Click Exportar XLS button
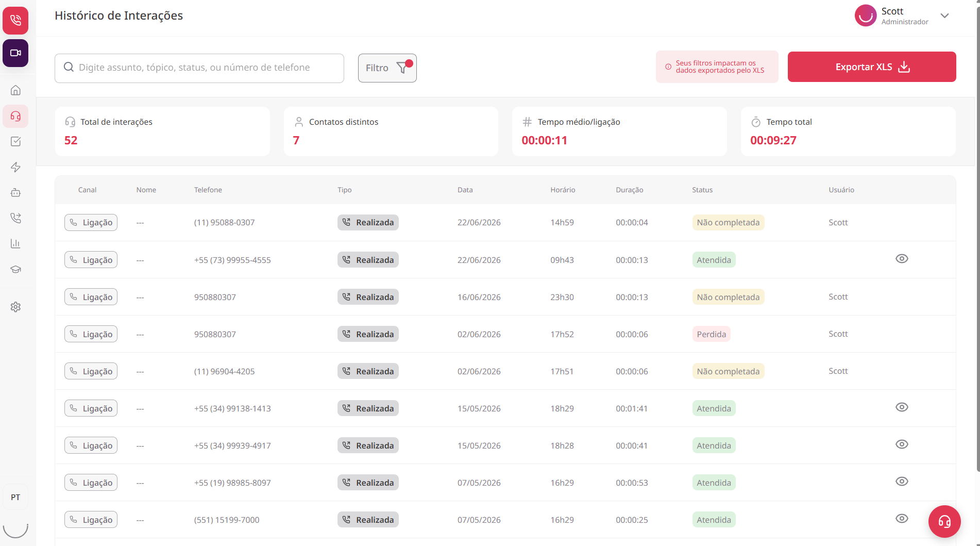The height and width of the screenshot is (546, 980). click(x=872, y=67)
